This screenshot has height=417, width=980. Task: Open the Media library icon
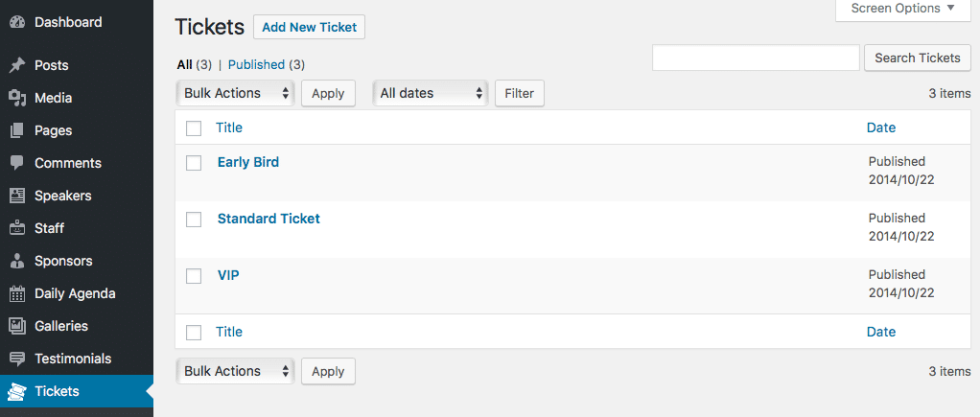pos(17,98)
